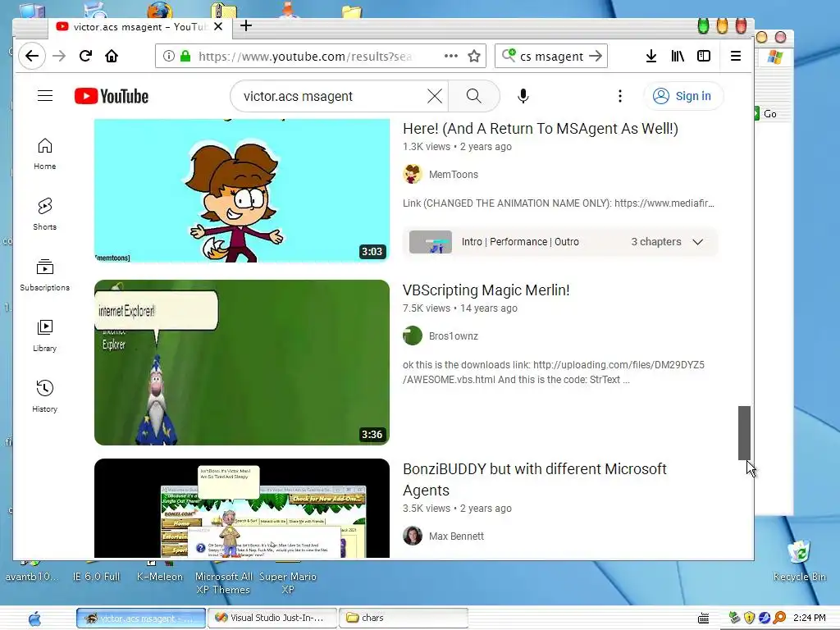The width and height of the screenshot is (840, 630).
Task: Go back to the previous page
Action: click(32, 56)
